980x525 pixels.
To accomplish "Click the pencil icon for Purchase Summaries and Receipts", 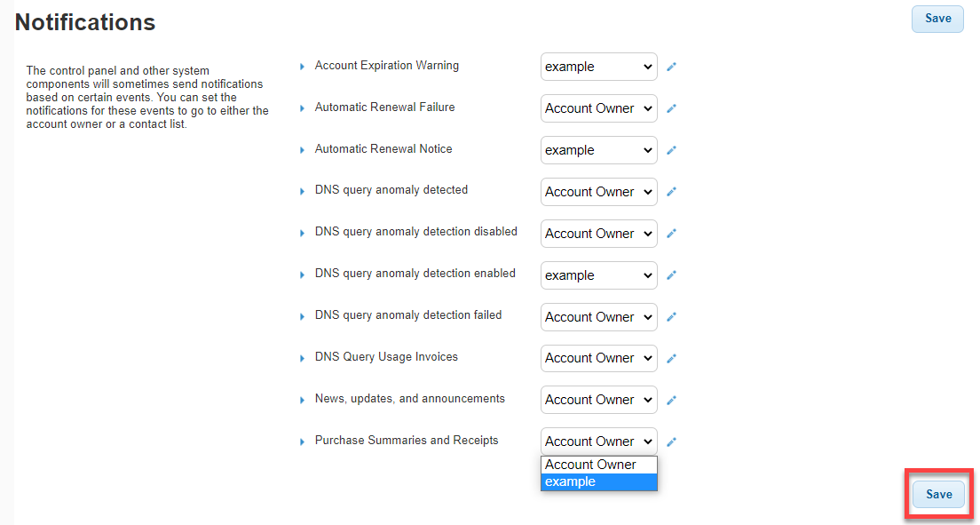I will [672, 441].
